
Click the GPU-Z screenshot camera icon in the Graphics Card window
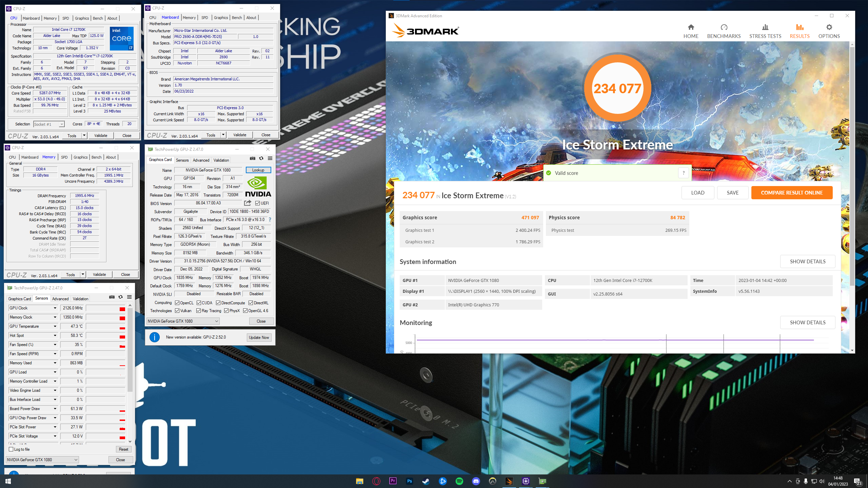[x=253, y=158]
